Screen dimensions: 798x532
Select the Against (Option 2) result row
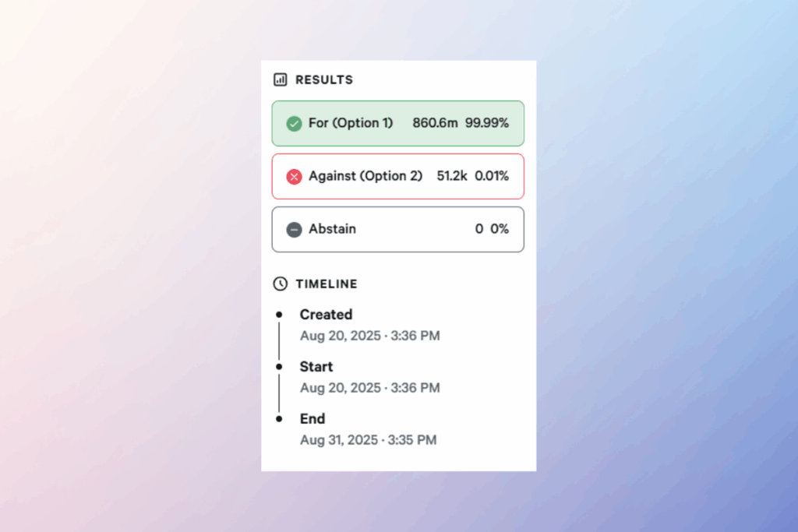397,176
